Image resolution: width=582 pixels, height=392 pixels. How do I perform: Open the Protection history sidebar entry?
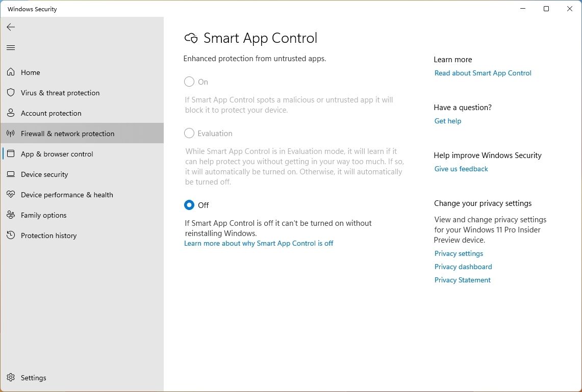(x=48, y=235)
